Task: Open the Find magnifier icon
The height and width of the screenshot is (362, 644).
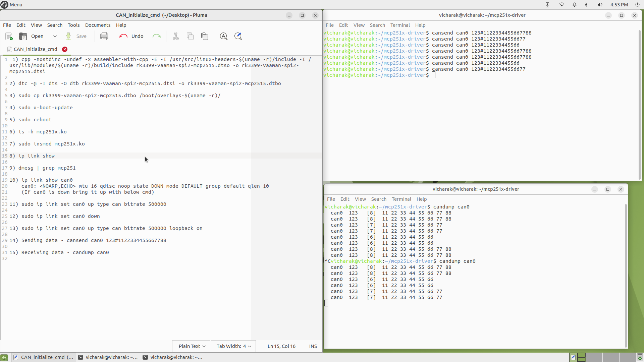Action: [x=224, y=36]
